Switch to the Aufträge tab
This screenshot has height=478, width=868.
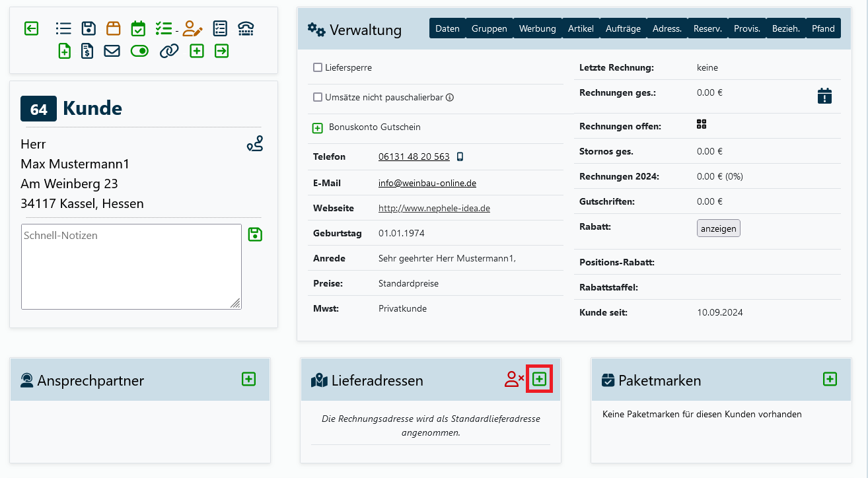pyautogui.click(x=622, y=28)
